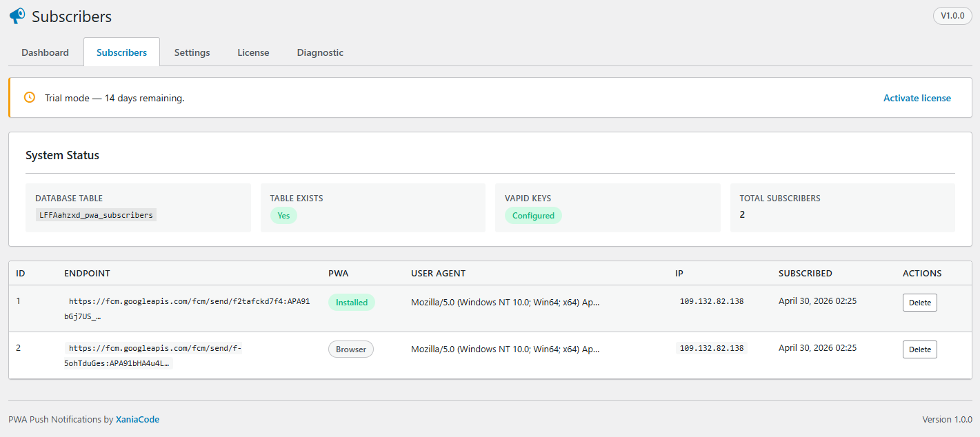The image size is (980, 437).
Task: Open the XaniaCode footer link
Action: [x=137, y=419]
